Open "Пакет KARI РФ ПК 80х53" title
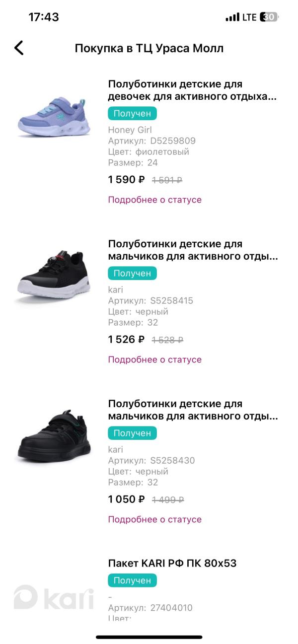 (x=172, y=563)
